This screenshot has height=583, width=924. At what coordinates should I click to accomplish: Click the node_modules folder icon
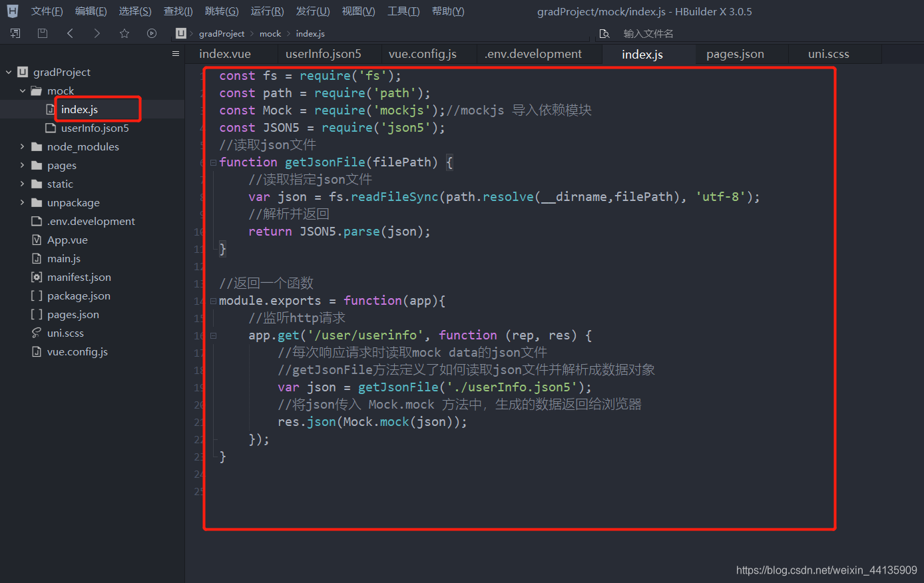tap(37, 146)
